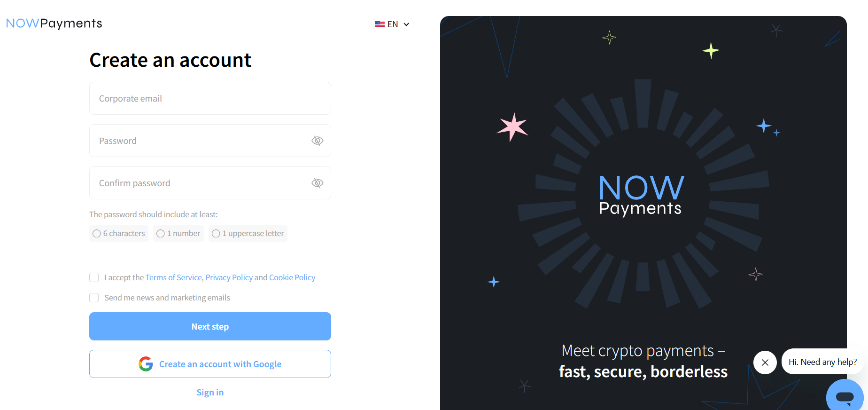Open the Terms of Service
This screenshot has width=868, height=410.
[x=173, y=277]
